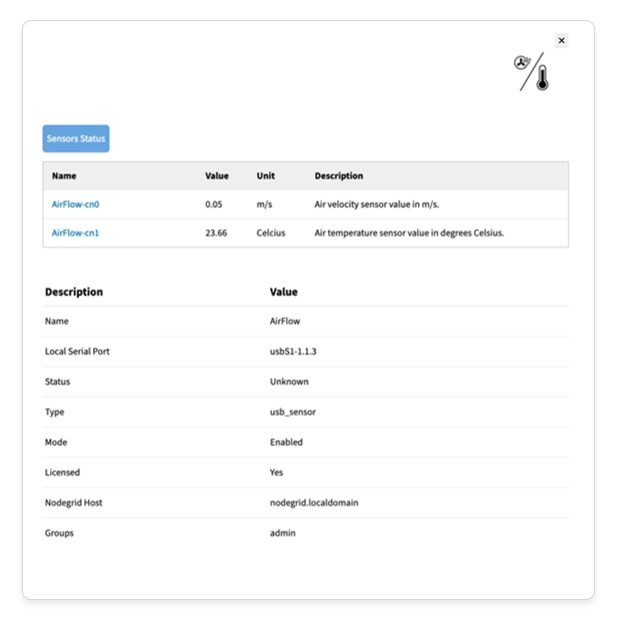Click the sensors table Description column header

[339, 176]
